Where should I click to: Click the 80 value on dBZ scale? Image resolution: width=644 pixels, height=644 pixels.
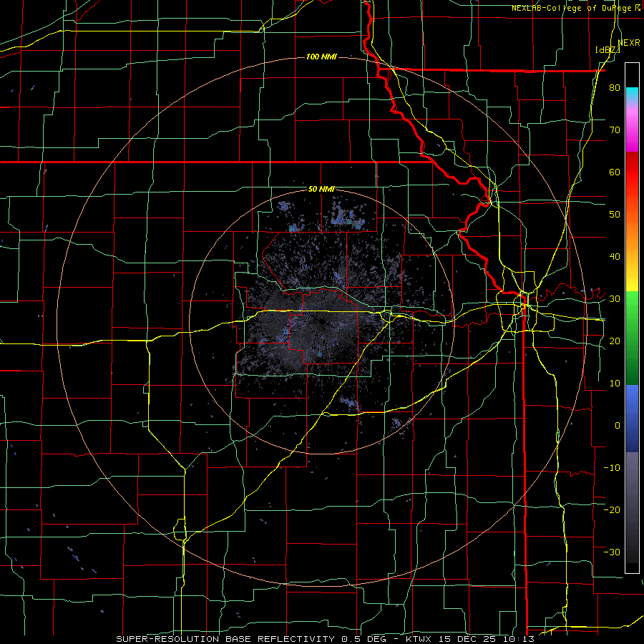coord(615,88)
